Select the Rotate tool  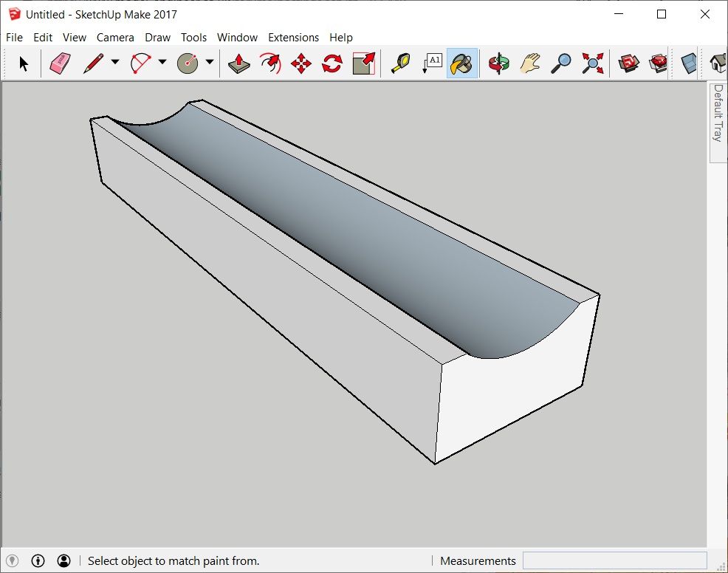point(332,64)
